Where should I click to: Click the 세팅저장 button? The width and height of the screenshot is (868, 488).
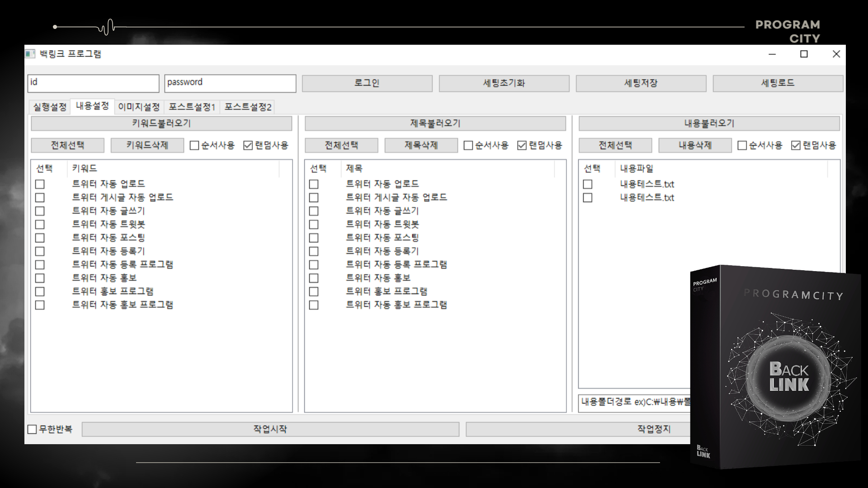[641, 83]
